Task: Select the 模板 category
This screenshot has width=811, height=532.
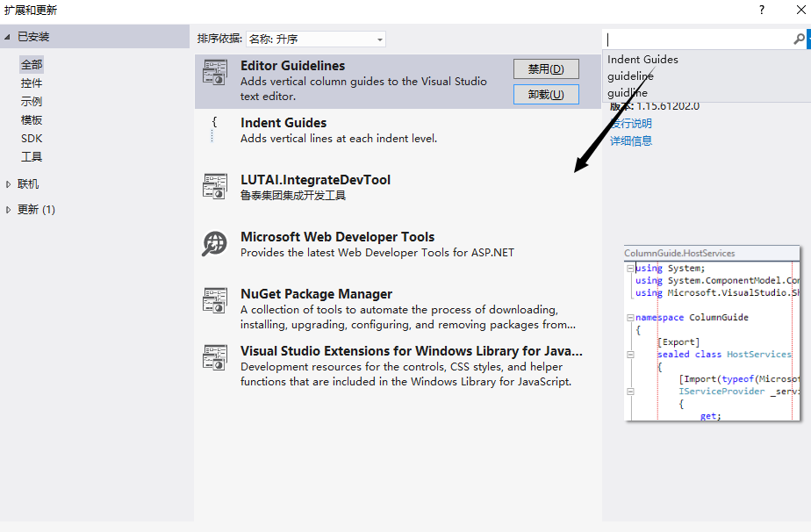Action: click(x=32, y=120)
